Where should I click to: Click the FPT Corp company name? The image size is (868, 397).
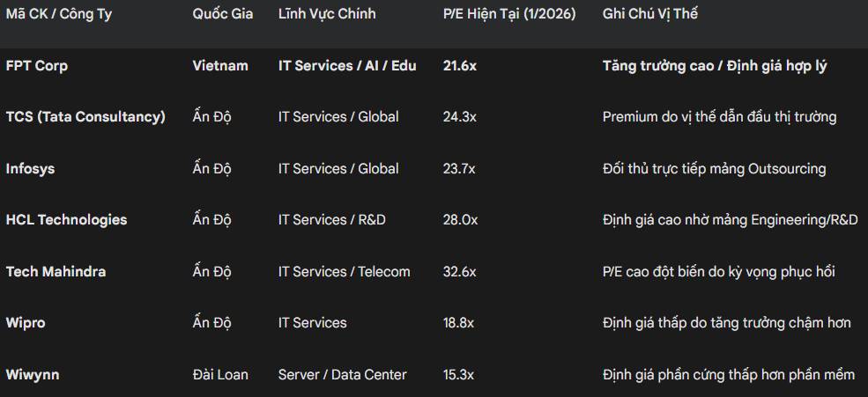coord(37,66)
